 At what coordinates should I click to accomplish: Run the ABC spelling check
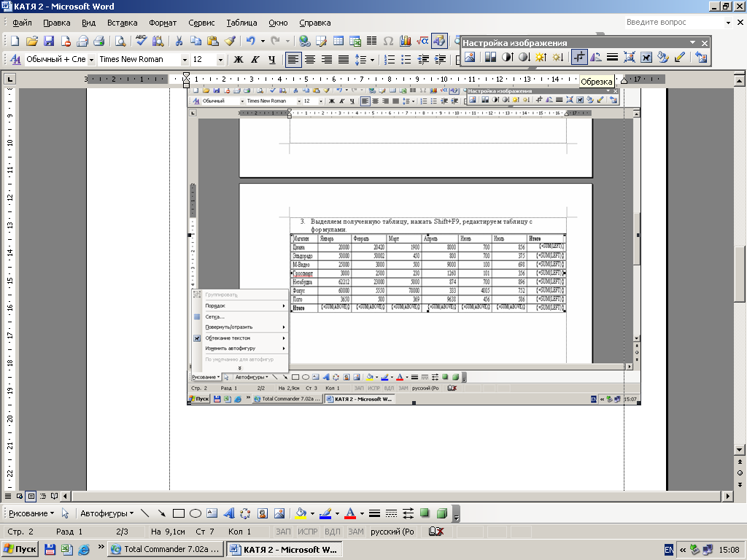(141, 41)
